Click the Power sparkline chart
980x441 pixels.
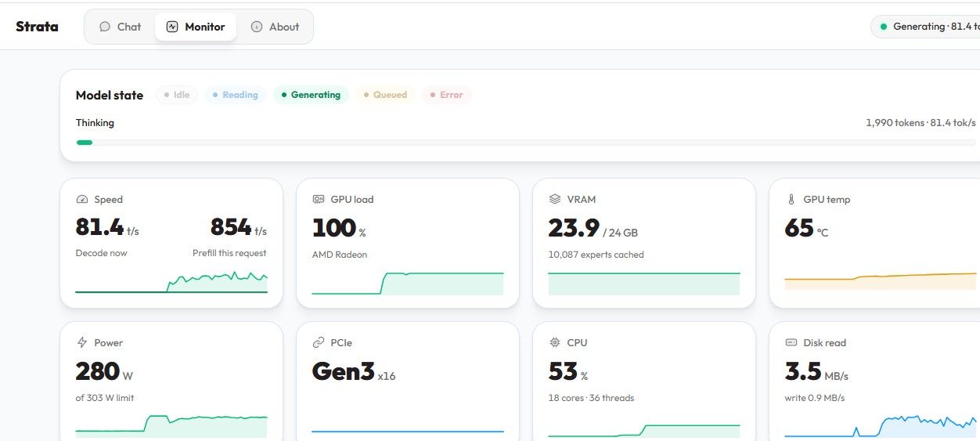171,426
